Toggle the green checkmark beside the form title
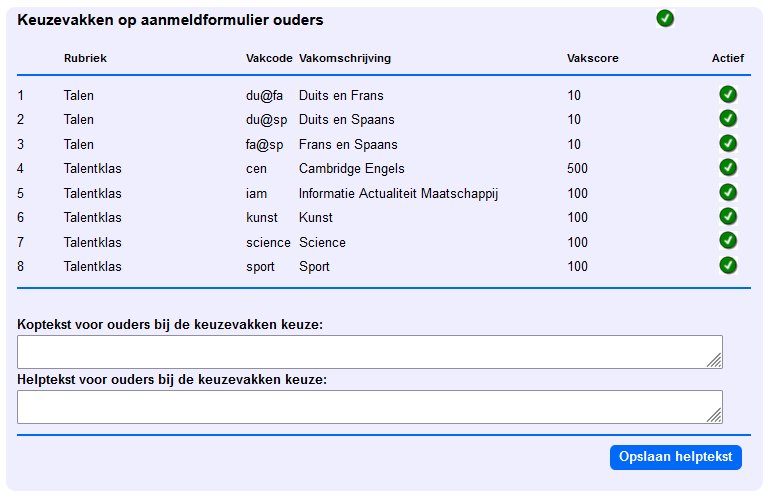Screen dimensions: 768x498 coord(665,19)
